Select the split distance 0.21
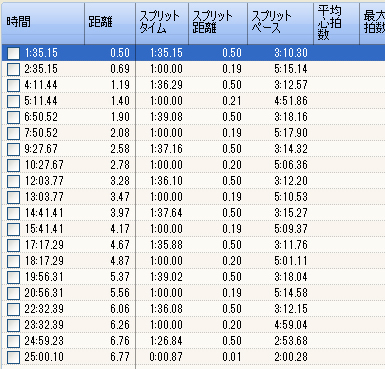 232,101
